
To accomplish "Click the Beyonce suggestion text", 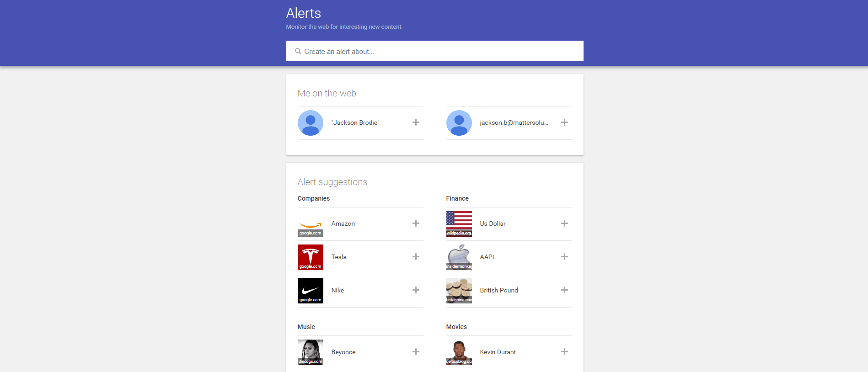I will pos(343,352).
